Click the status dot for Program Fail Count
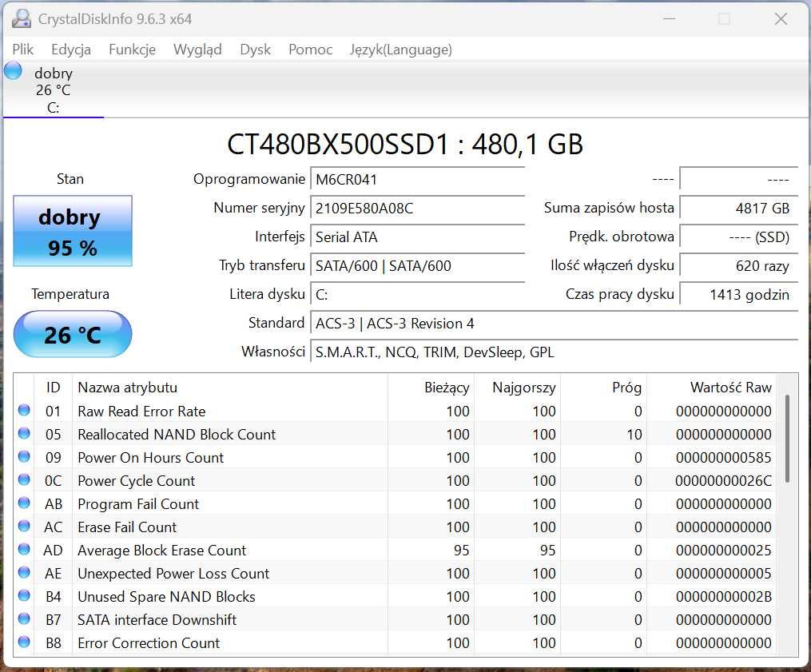 click(24, 503)
